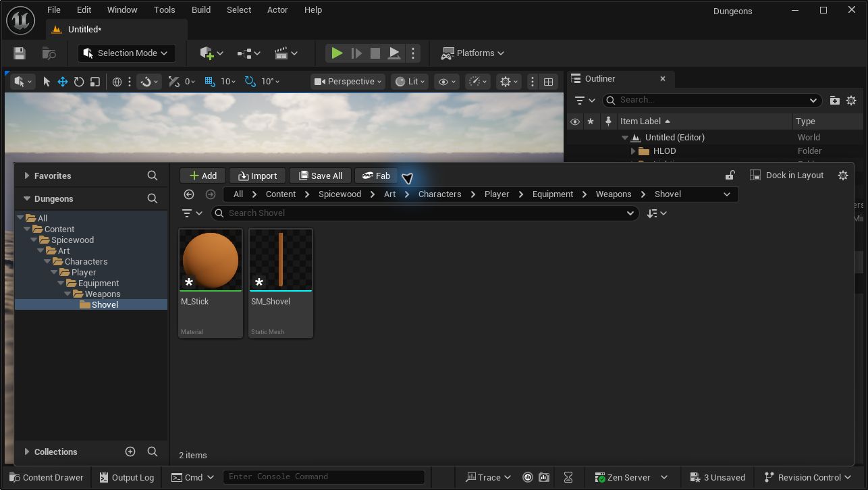The width and height of the screenshot is (868, 490).
Task: Click the Stop play session button
Action: [x=375, y=53]
